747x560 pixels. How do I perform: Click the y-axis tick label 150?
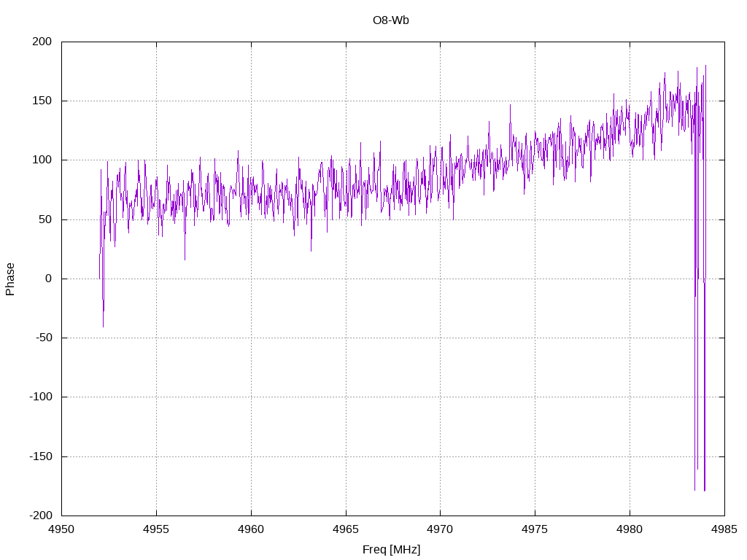click(x=42, y=101)
